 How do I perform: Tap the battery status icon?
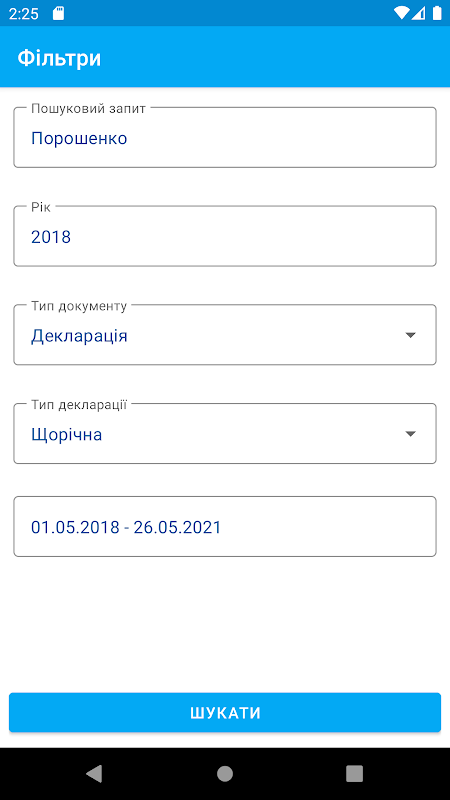coord(437,13)
